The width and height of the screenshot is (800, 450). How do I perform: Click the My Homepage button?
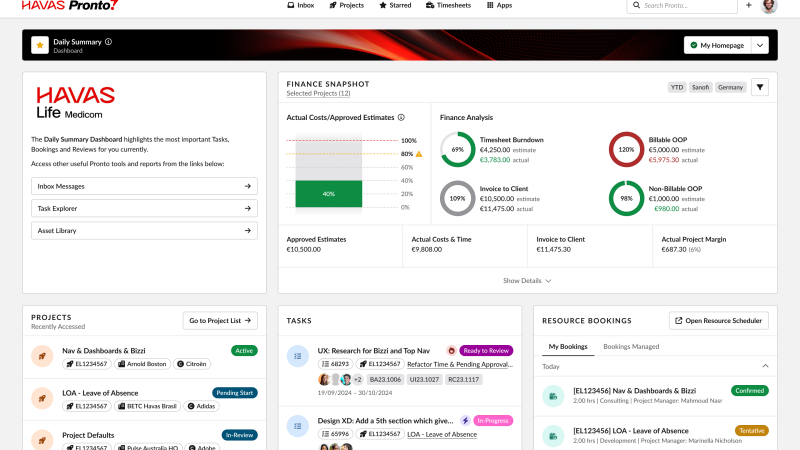tap(717, 45)
